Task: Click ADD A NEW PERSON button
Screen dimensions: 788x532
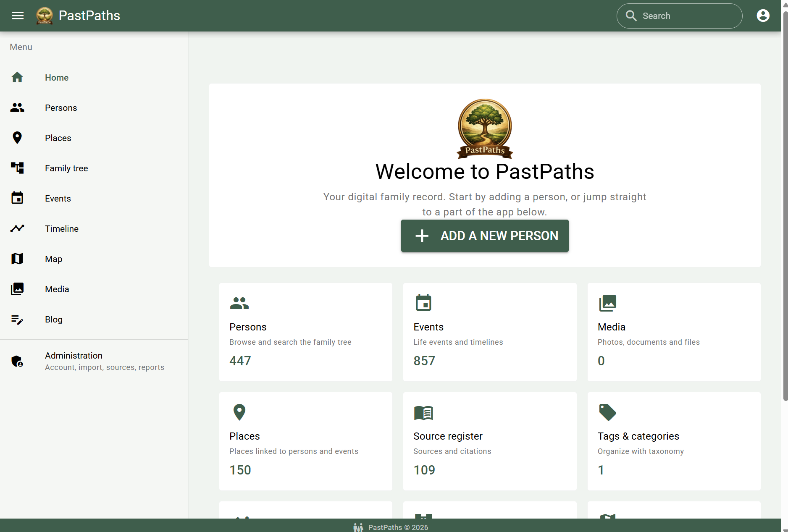Action: (485, 236)
